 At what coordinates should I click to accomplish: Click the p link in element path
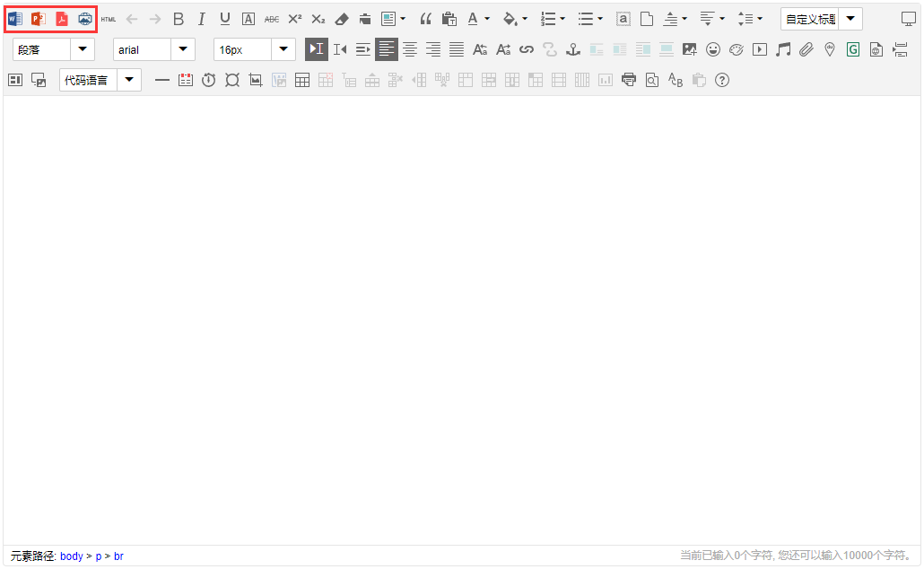pos(98,556)
